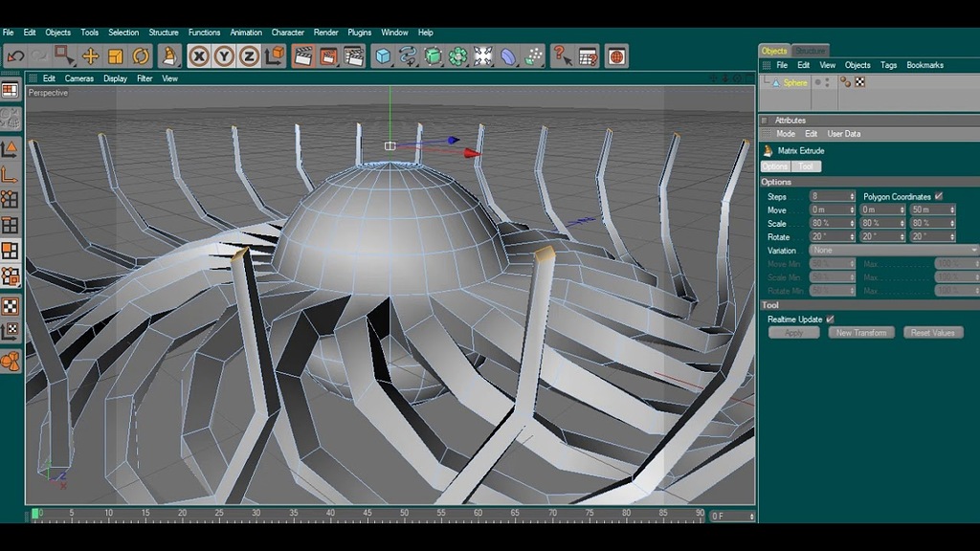This screenshot has height=551, width=980.
Task: Open the viewport Cameras menu
Action: 78,78
